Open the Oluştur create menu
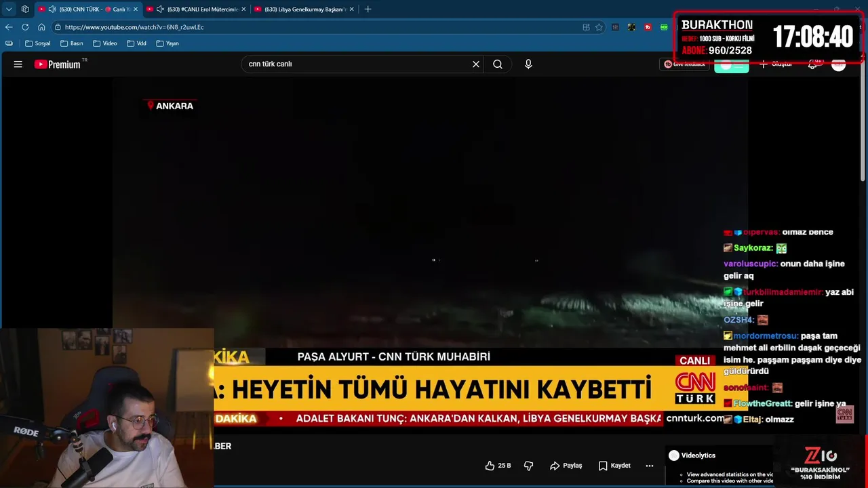The image size is (868, 488). tap(776, 64)
